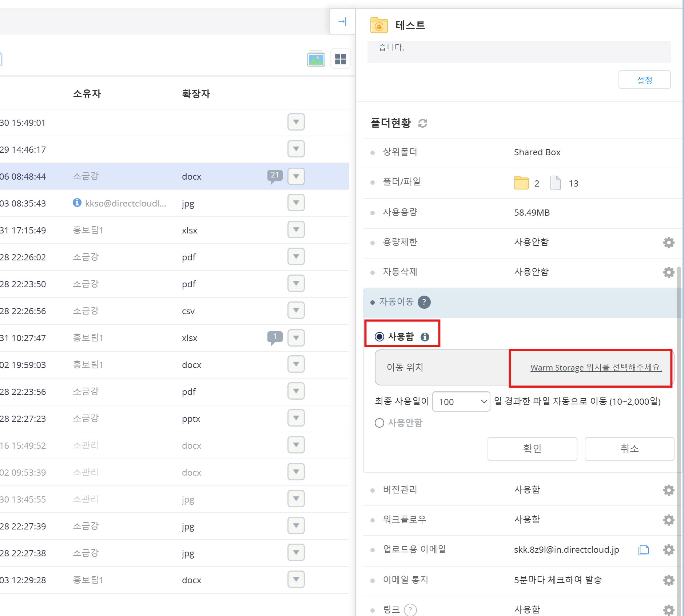The height and width of the screenshot is (616, 684).
Task: Click the 설정 button
Action: click(x=644, y=80)
